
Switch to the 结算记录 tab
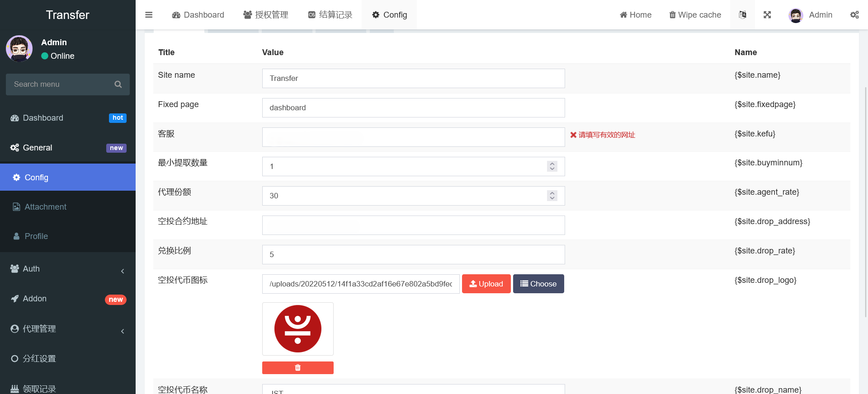(x=330, y=15)
